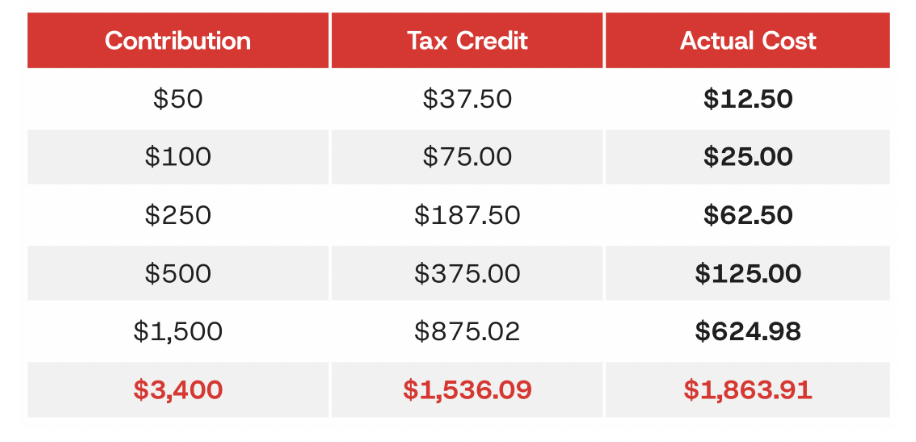The height and width of the screenshot is (442, 916).
Task: Click the Tax Credit column header
Action: (x=467, y=40)
